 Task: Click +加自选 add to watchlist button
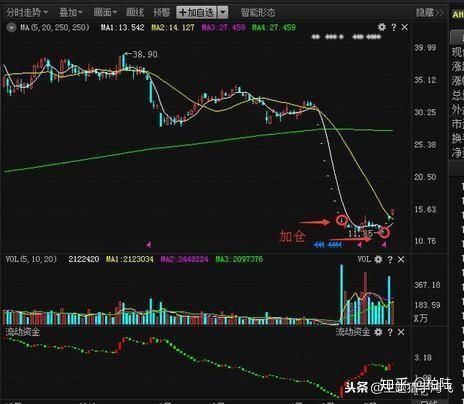tap(196, 13)
